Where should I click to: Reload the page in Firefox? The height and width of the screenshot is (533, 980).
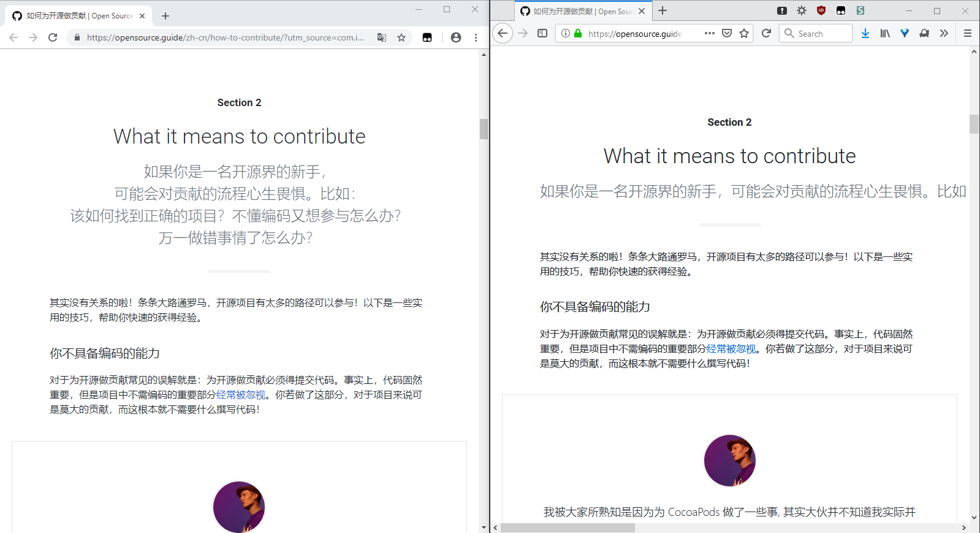(x=766, y=33)
